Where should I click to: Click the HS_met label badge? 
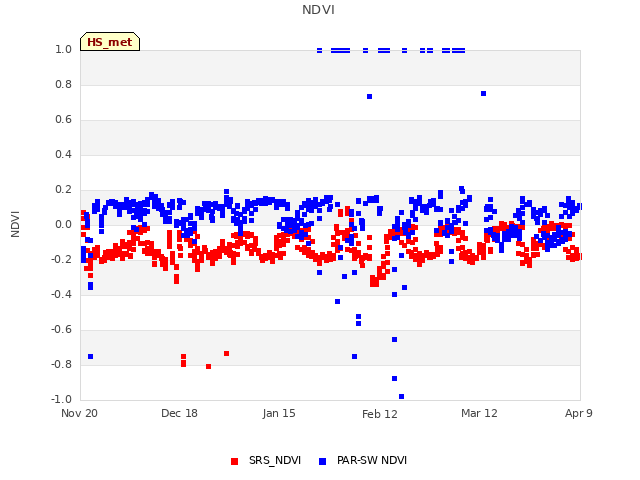pos(110,42)
